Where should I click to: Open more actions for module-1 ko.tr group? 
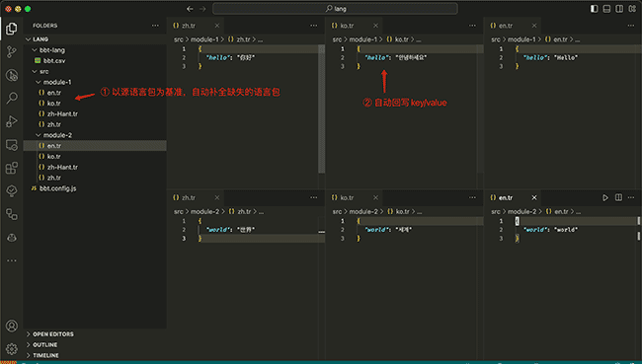coord(472,26)
